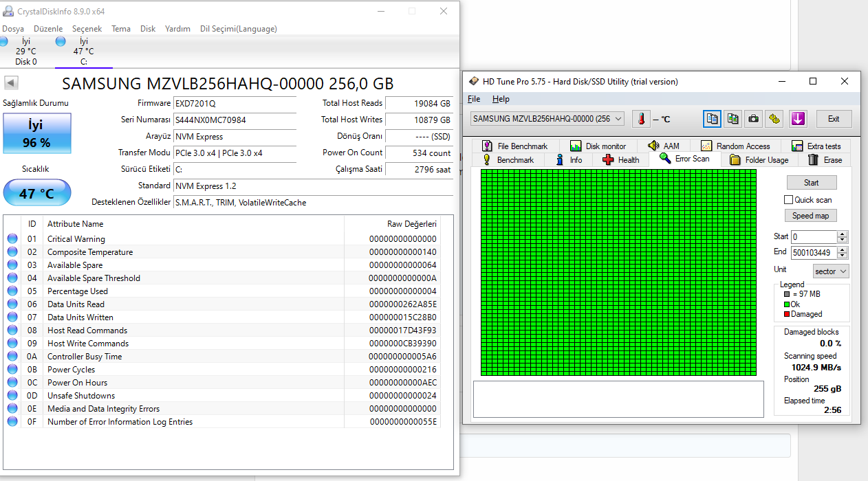
Task: Switch to the Folder Usage tab
Action: click(x=759, y=160)
